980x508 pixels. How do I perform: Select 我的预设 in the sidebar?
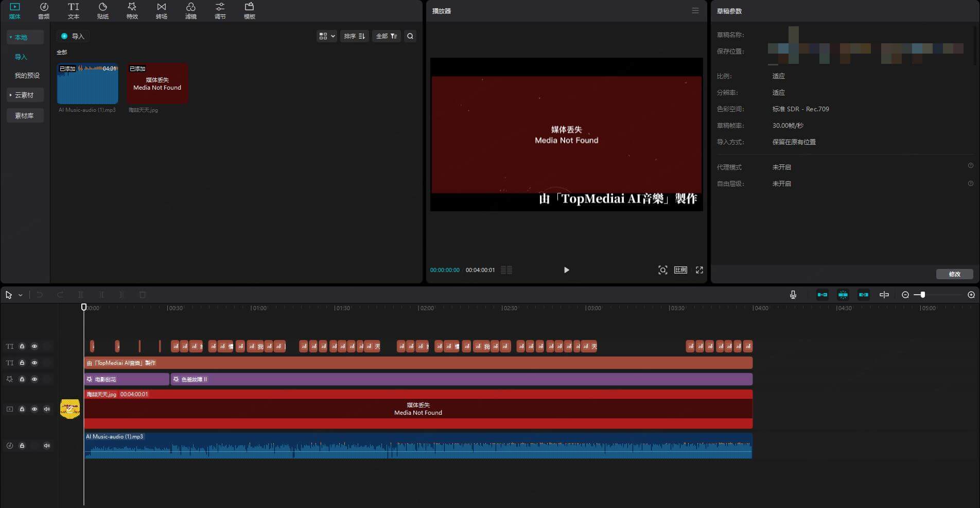[27, 75]
